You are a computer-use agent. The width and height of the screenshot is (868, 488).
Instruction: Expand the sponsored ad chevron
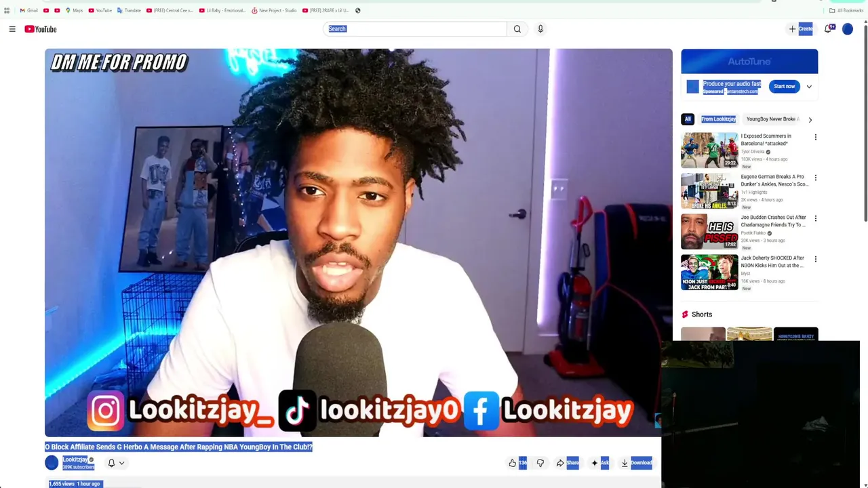point(809,87)
